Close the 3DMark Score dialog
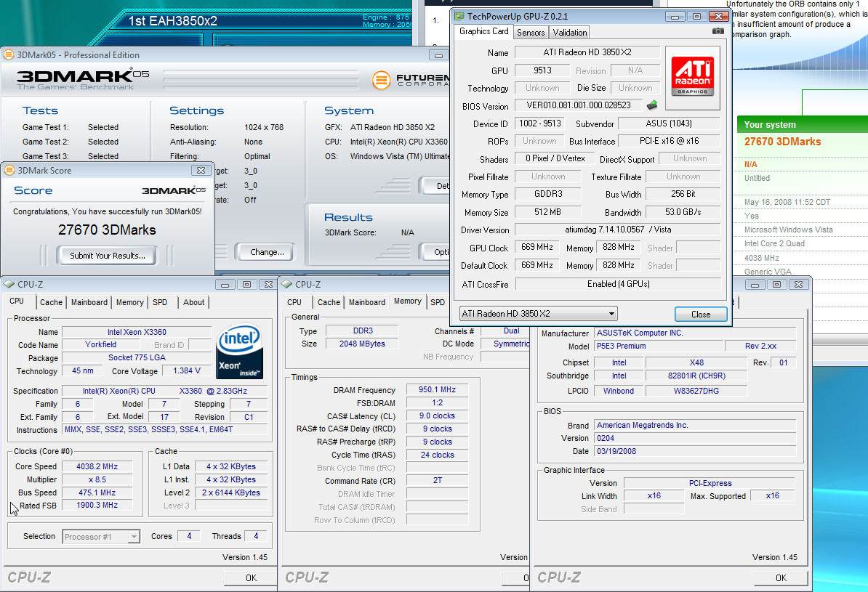The height and width of the screenshot is (592, 868). pyautogui.click(x=201, y=171)
